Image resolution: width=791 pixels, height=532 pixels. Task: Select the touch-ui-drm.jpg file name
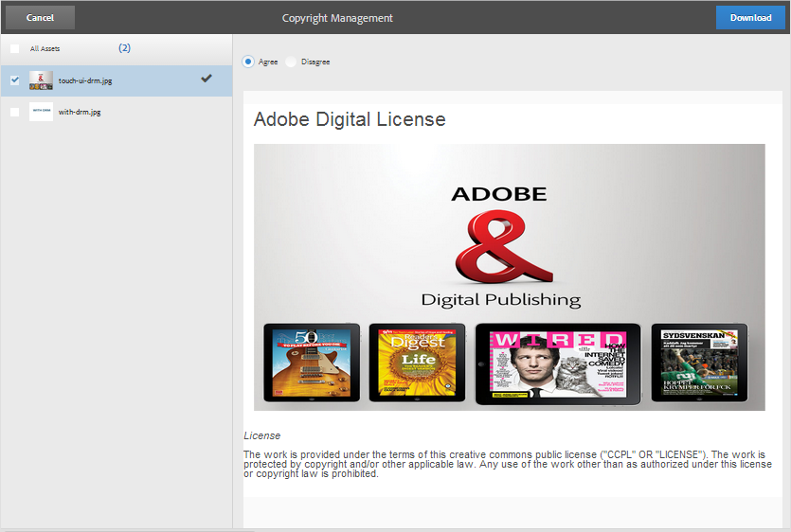tap(85, 80)
